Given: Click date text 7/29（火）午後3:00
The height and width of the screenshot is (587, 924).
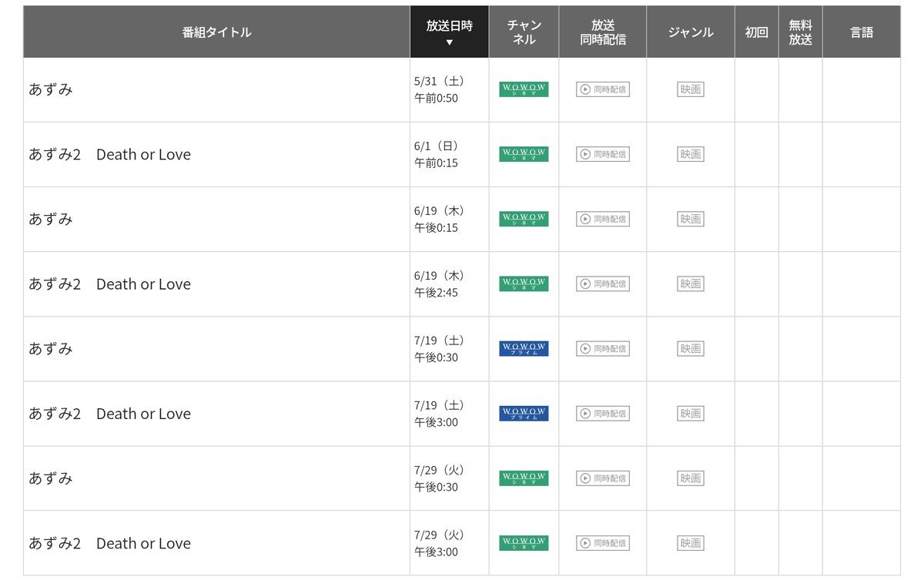Looking at the screenshot, I should (440, 543).
